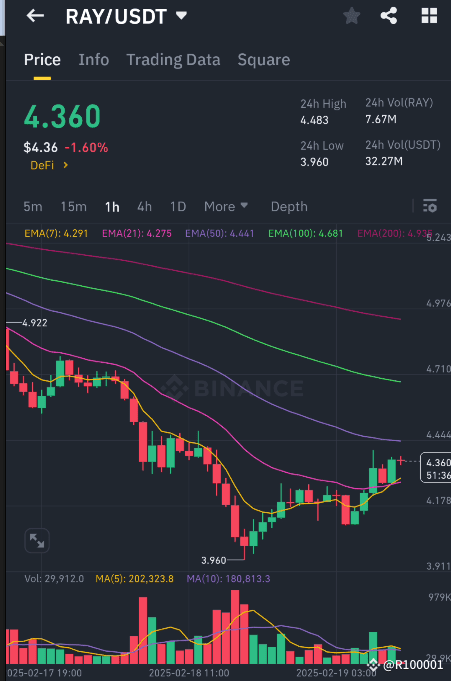Viewport: 451px width, 681px height.
Task: Click the MA(10): 180,813.3 label
Action: pos(228,579)
